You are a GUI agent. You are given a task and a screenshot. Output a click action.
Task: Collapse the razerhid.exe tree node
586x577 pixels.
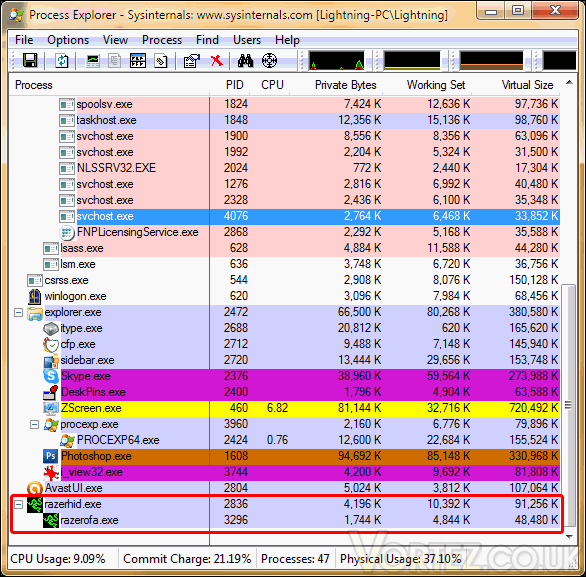18,505
